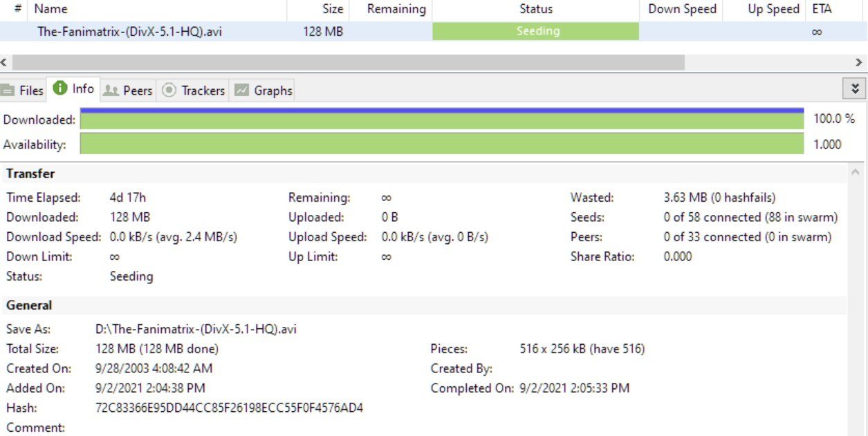868x436 pixels.
Task: Sort by the Size column header
Action: pos(332,10)
